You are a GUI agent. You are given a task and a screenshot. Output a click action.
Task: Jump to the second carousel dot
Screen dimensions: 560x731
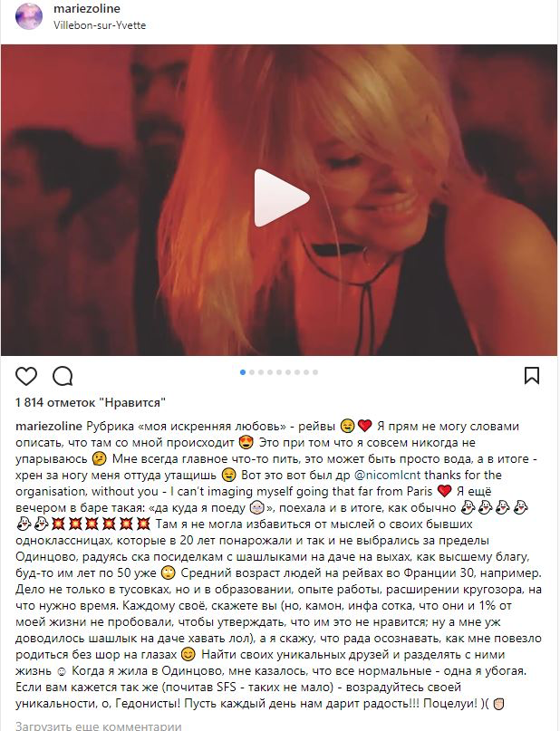(x=252, y=372)
